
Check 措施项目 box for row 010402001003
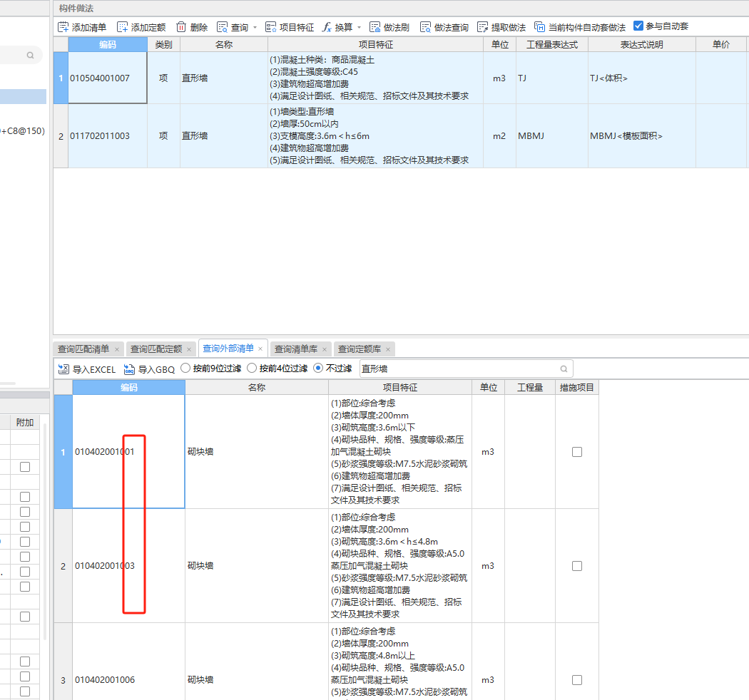577,566
